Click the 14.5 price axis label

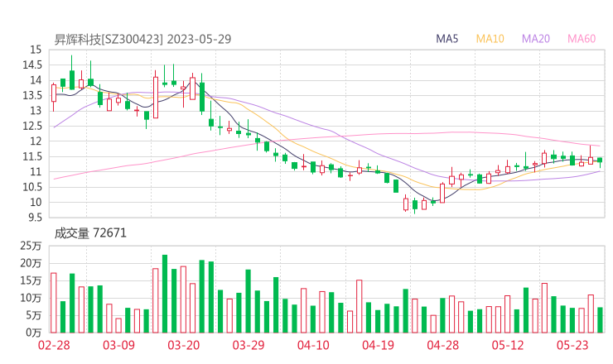(32, 65)
